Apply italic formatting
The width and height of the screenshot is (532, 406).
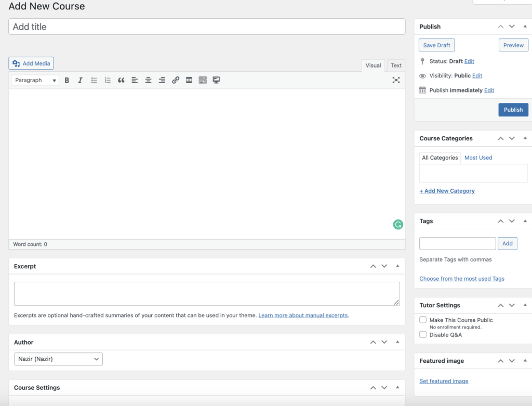click(80, 80)
